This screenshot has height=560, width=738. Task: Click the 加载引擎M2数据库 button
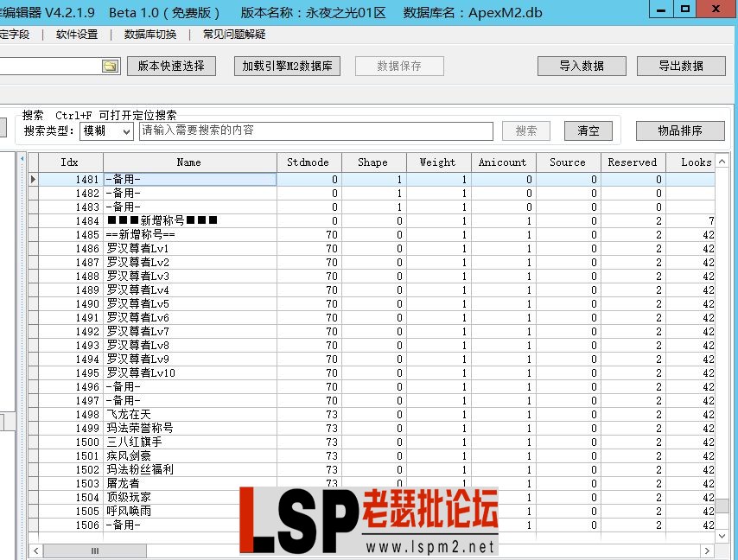[x=287, y=66]
